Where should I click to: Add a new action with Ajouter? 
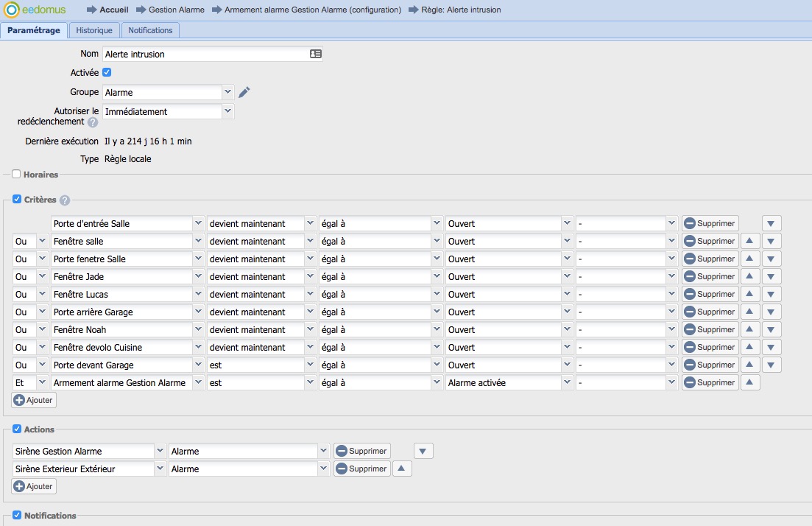(x=34, y=486)
